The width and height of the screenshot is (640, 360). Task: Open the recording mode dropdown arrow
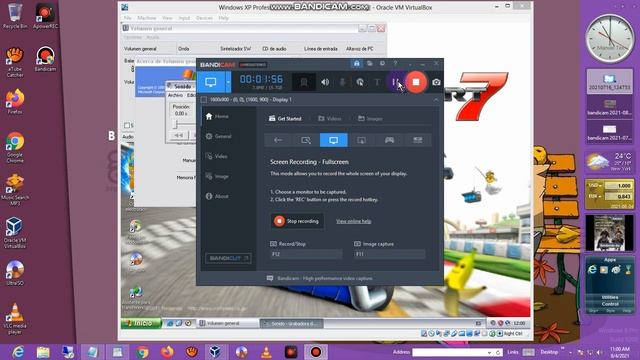(x=228, y=82)
